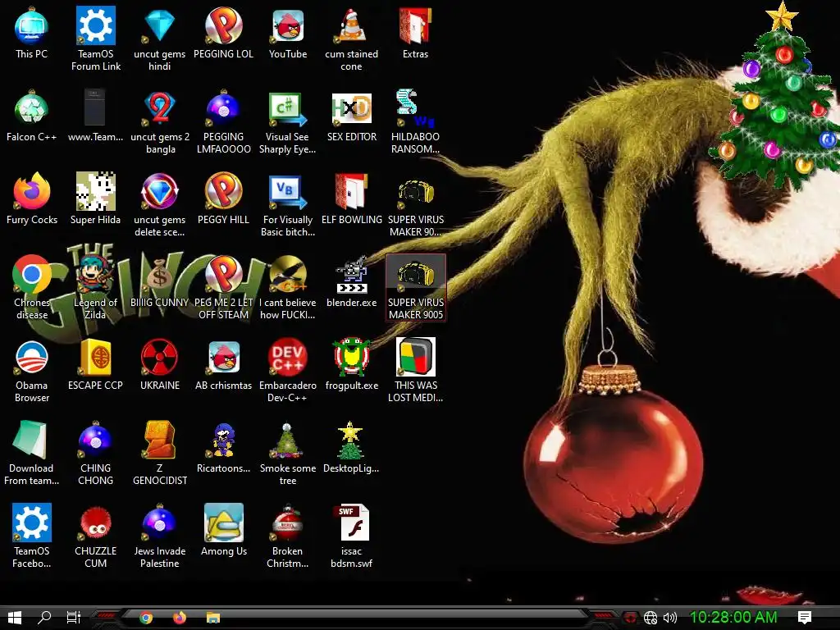Open File Explorer from the taskbar
Screen dimensions: 840x630
coord(213,618)
